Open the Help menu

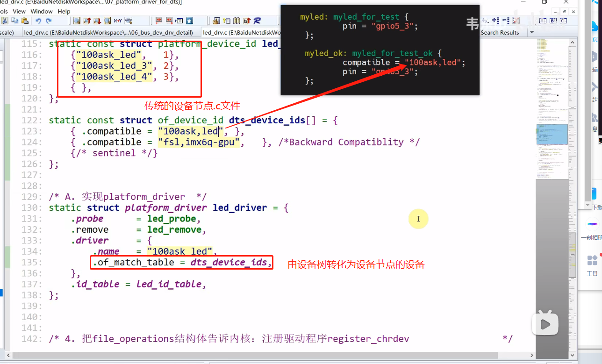click(64, 11)
